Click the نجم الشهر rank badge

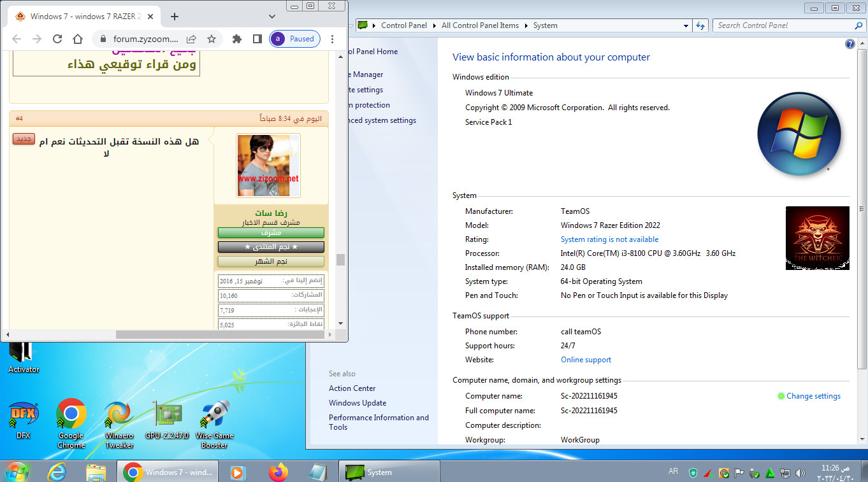[271, 261]
